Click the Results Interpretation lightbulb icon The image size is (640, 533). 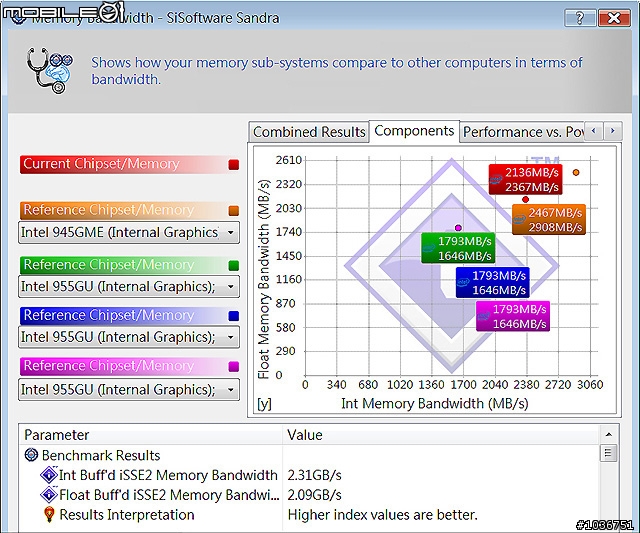tap(49, 514)
